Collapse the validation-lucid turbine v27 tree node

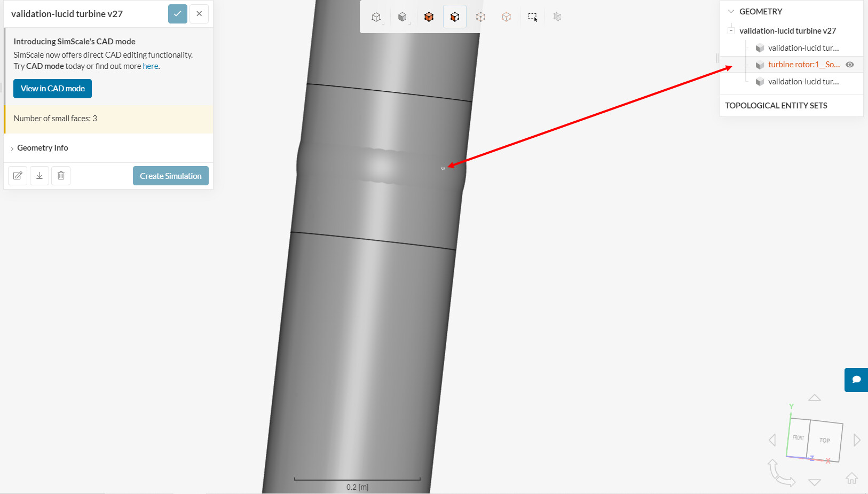click(731, 30)
